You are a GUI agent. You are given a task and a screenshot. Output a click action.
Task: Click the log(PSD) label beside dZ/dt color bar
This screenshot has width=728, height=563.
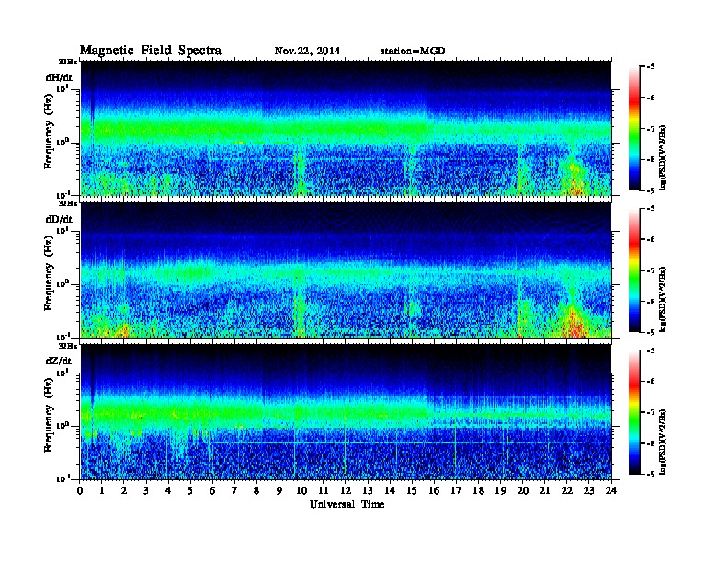coord(663,441)
